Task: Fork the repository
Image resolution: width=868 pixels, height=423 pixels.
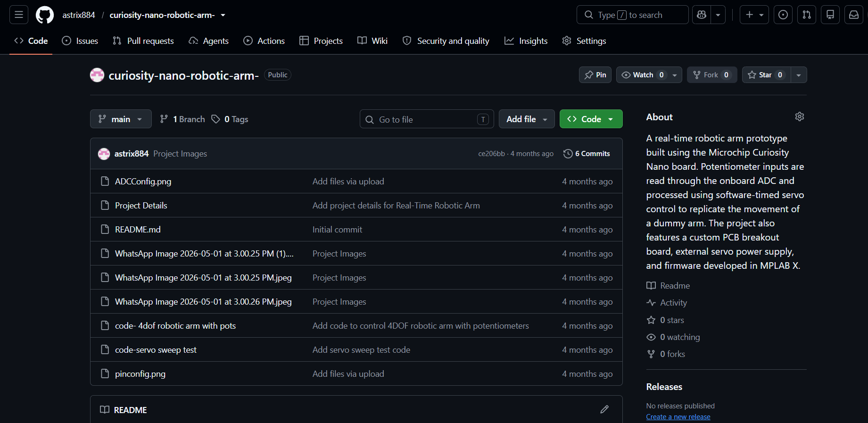Action: click(x=712, y=75)
